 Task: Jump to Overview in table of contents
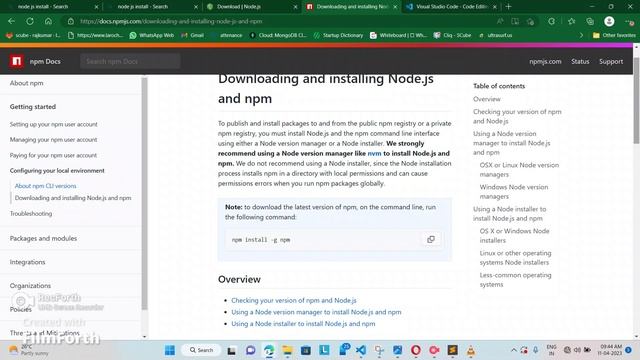tap(487, 99)
